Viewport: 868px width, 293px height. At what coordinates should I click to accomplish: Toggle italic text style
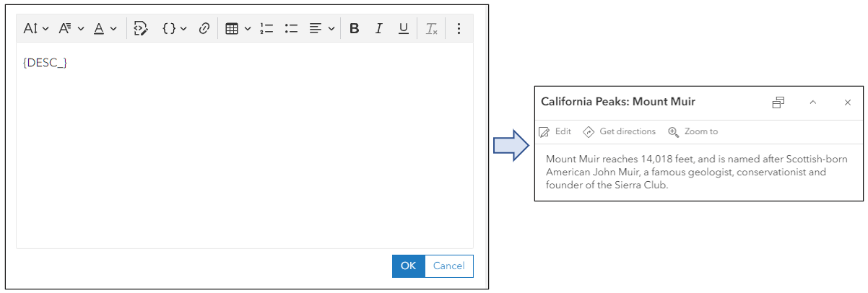[x=378, y=29]
